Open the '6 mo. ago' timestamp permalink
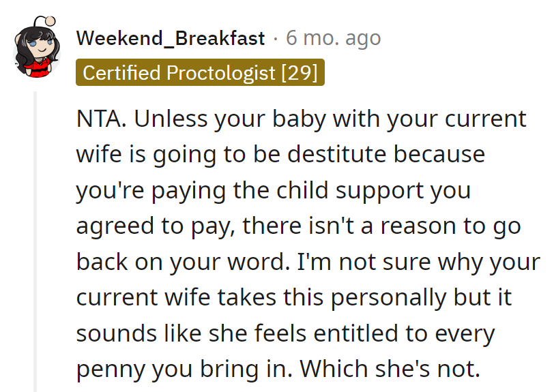The width and height of the screenshot is (554, 392). tap(333, 38)
